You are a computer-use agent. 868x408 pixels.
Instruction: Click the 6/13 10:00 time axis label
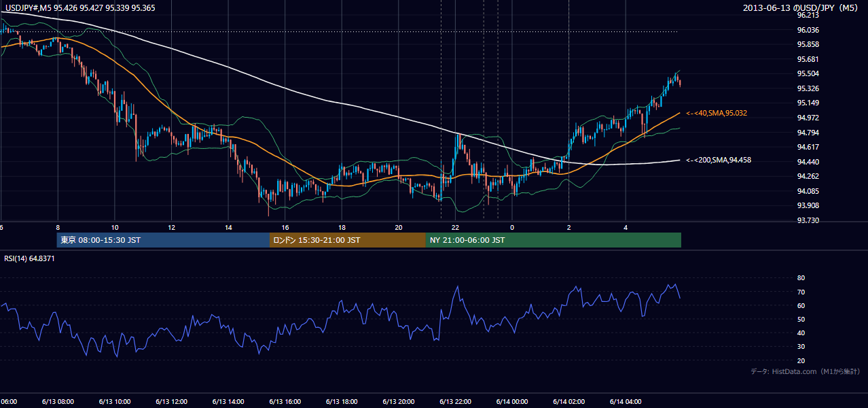tap(114, 402)
